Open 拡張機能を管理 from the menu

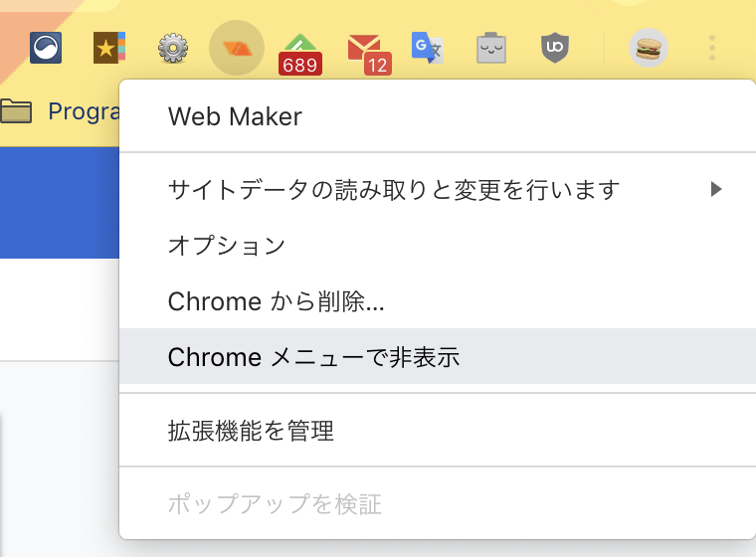click(438, 430)
